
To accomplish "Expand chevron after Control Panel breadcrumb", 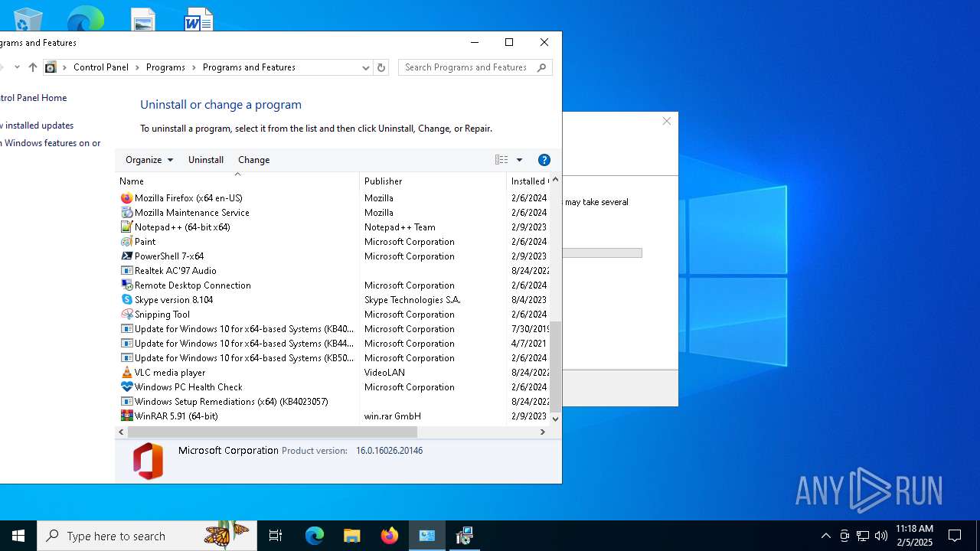I will click(x=138, y=67).
